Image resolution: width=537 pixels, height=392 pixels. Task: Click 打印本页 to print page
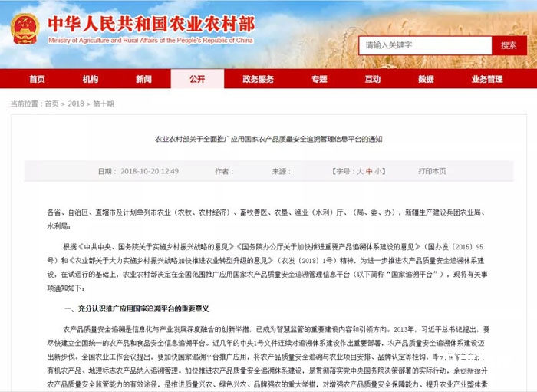(x=432, y=171)
